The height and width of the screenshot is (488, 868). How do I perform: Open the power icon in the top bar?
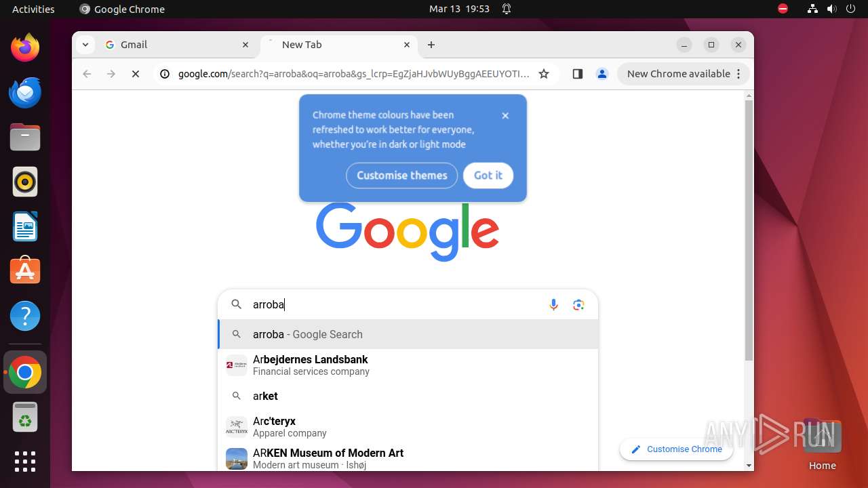coord(850,9)
